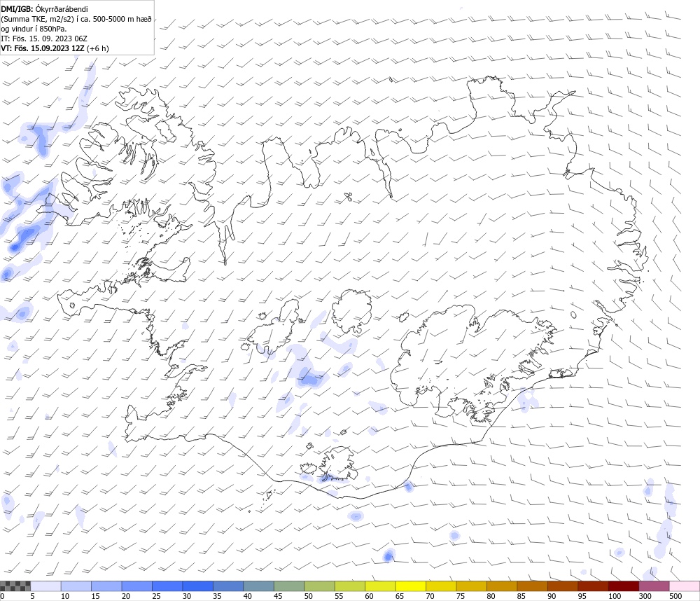Click legend swatch between 15 and 20
Image resolution: width=700 pixels, height=601 pixels.
point(106,586)
